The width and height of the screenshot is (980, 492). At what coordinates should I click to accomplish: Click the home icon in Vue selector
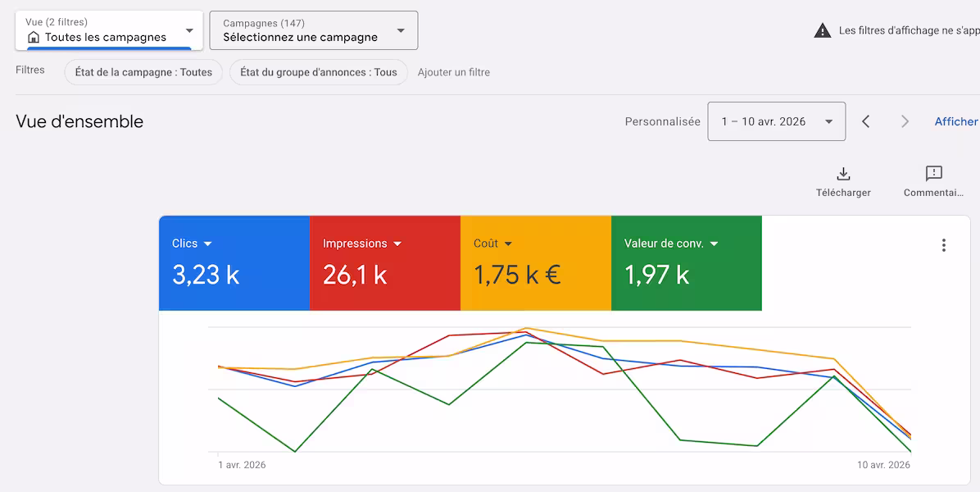click(x=34, y=37)
